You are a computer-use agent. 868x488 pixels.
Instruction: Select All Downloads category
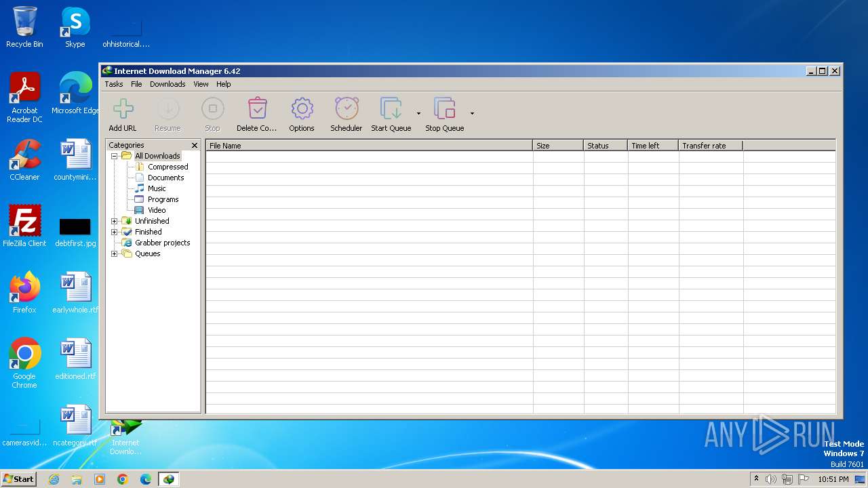(157, 156)
